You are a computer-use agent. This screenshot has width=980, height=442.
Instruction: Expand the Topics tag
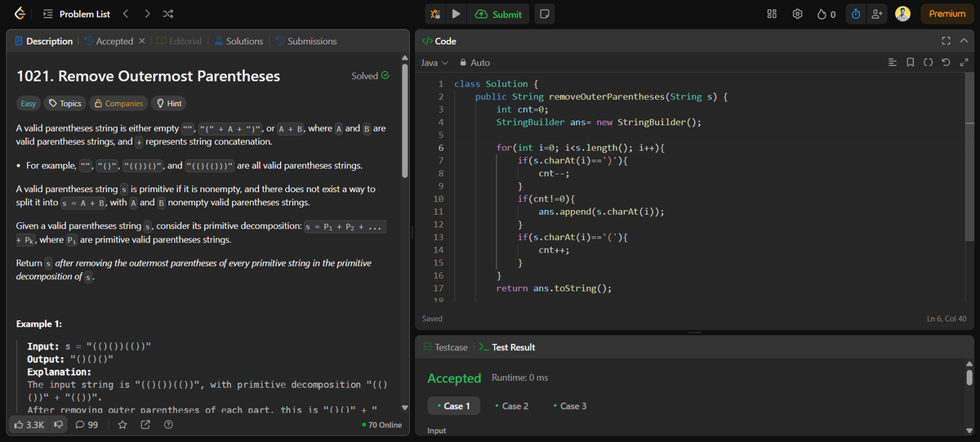[65, 104]
